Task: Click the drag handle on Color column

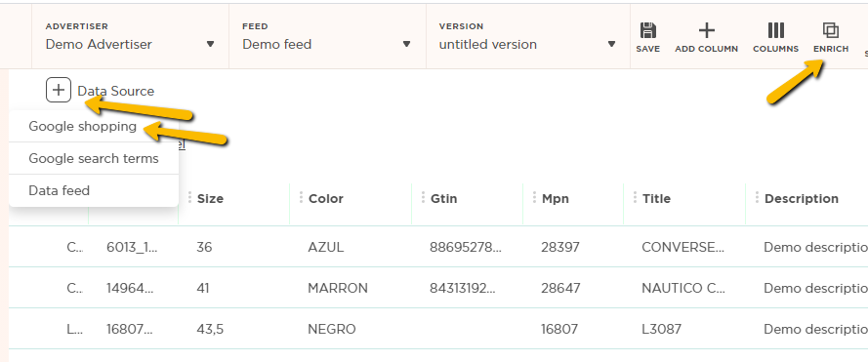Action: coord(301,197)
